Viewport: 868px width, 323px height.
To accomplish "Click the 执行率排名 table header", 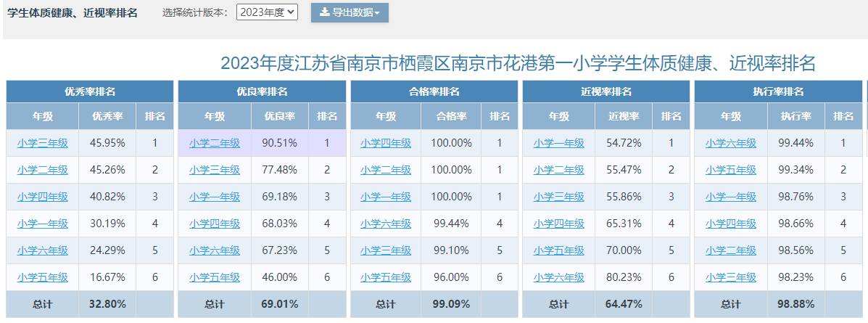I will click(778, 92).
